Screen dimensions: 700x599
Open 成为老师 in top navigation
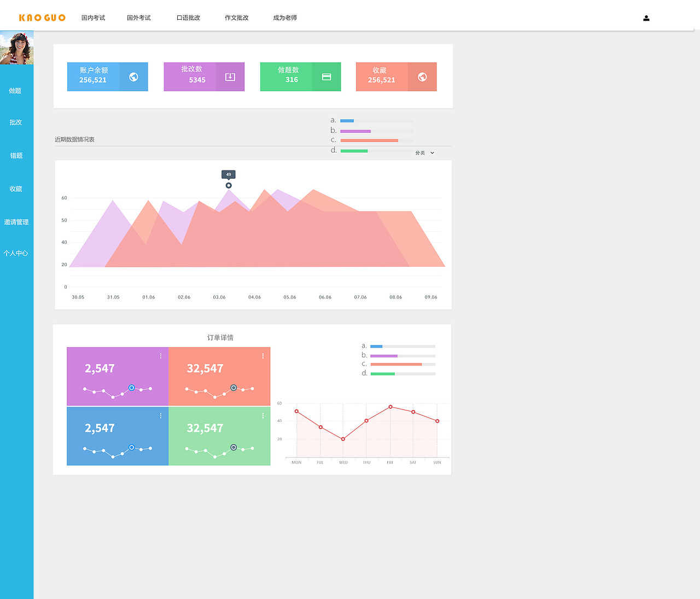[285, 18]
